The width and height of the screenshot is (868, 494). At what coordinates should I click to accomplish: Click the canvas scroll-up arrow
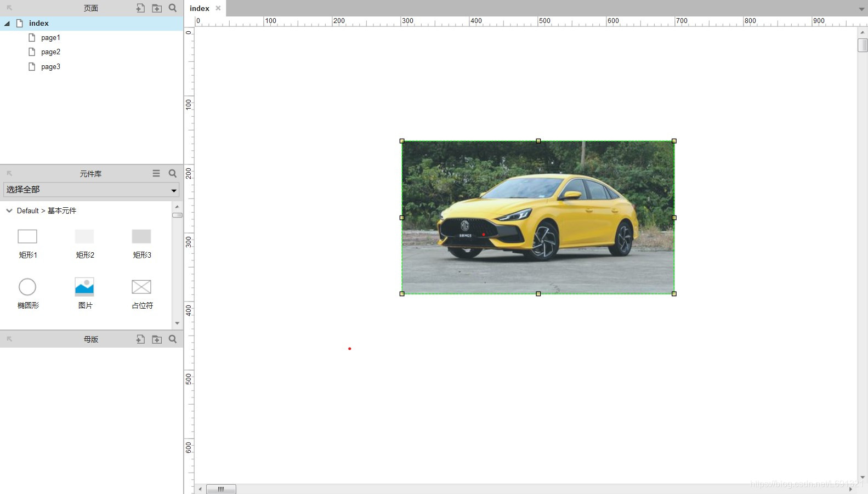(x=863, y=32)
